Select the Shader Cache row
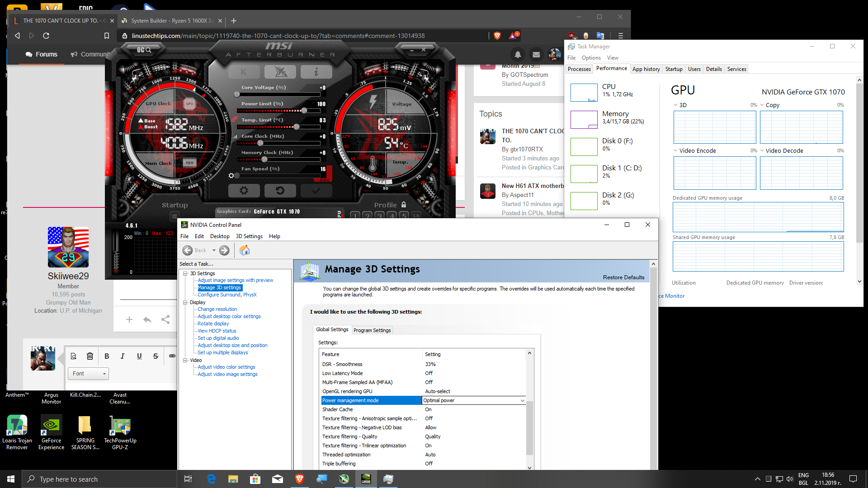This screenshot has width=868, height=488. [x=423, y=409]
